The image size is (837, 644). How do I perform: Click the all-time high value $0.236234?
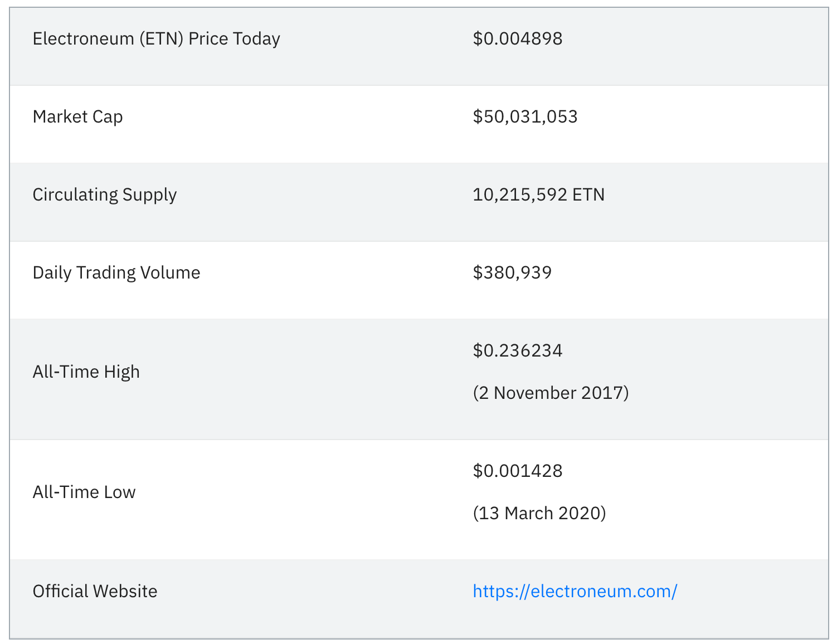pyautogui.click(x=518, y=350)
